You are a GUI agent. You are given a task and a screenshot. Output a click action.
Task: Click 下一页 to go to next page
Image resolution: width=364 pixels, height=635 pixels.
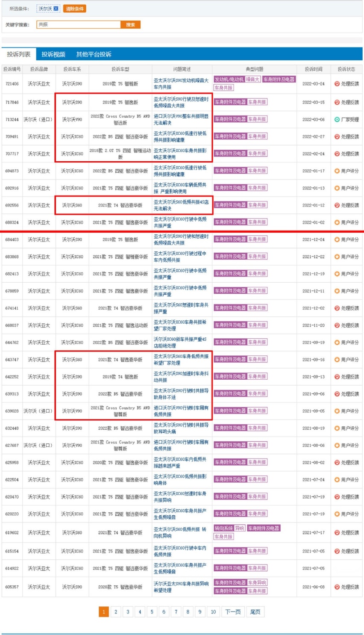[x=233, y=612]
